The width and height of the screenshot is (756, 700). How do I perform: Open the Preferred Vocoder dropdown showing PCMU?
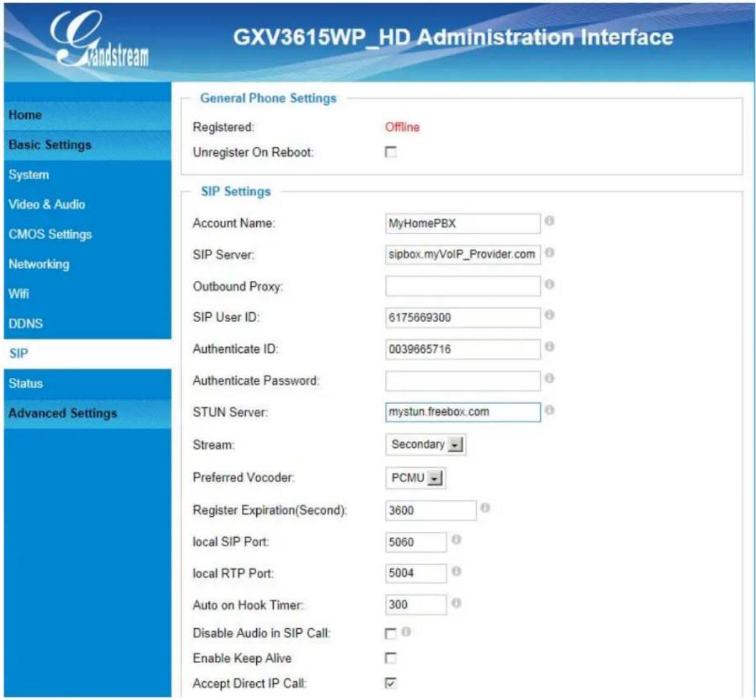415,478
